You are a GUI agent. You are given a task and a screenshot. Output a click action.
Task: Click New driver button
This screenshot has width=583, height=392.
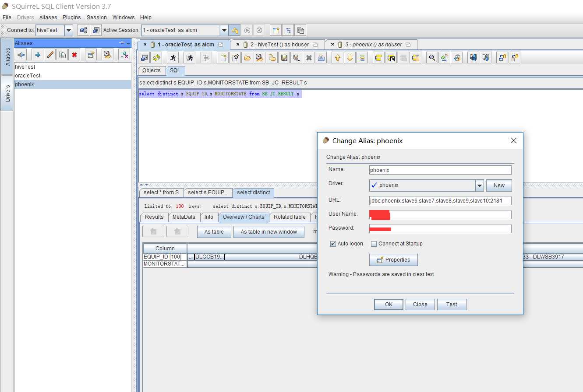tap(499, 185)
